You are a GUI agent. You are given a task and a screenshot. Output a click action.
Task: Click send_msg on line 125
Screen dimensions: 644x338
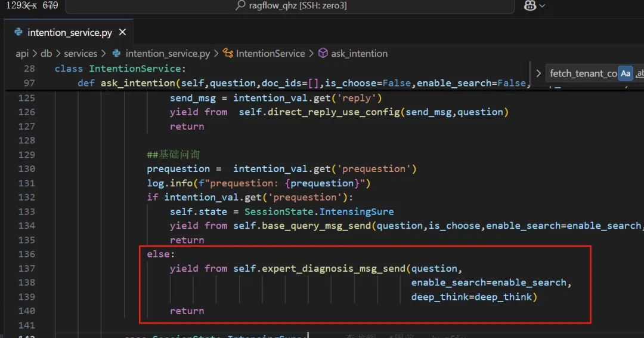pos(193,98)
